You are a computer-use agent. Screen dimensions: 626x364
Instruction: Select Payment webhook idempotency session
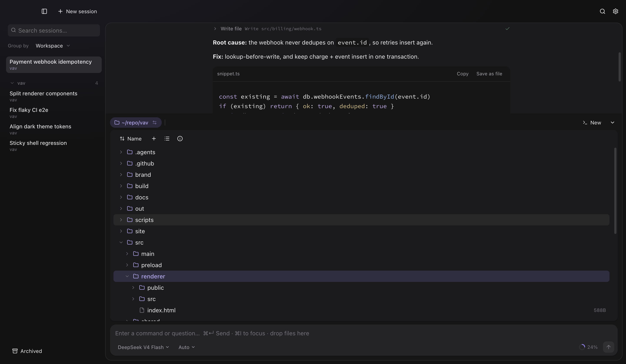click(54, 65)
